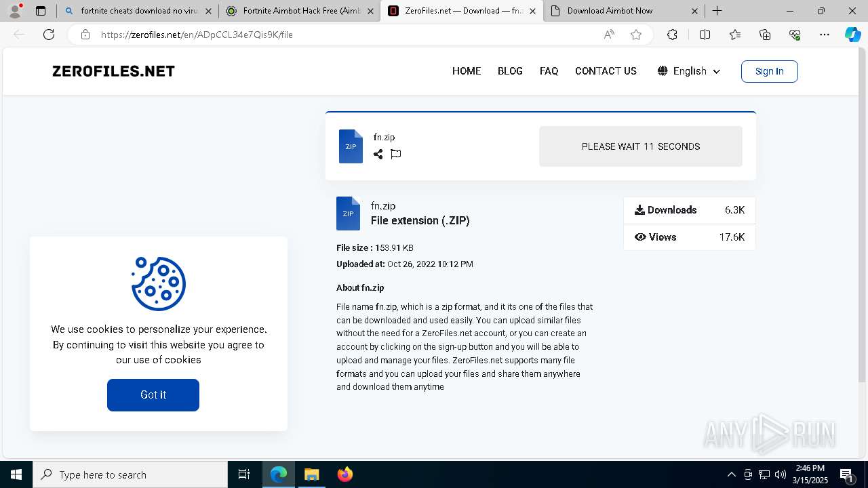868x488 pixels.
Task: Click the Windows taskbar search box
Action: tap(130, 474)
